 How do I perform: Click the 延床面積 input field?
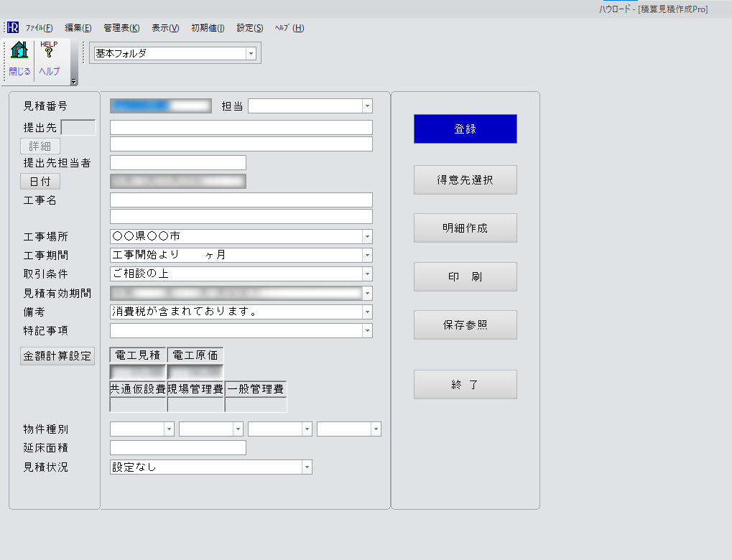point(177,448)
